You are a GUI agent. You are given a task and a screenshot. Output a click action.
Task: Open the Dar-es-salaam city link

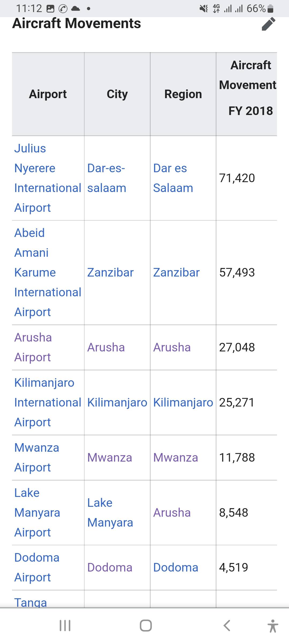[107, 178]
